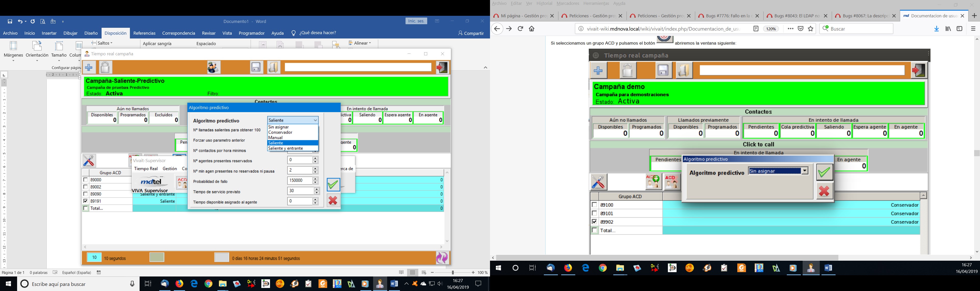Open Firefox Marcadores menu
This screenshot has height=291, width=980.
point(568,3)
